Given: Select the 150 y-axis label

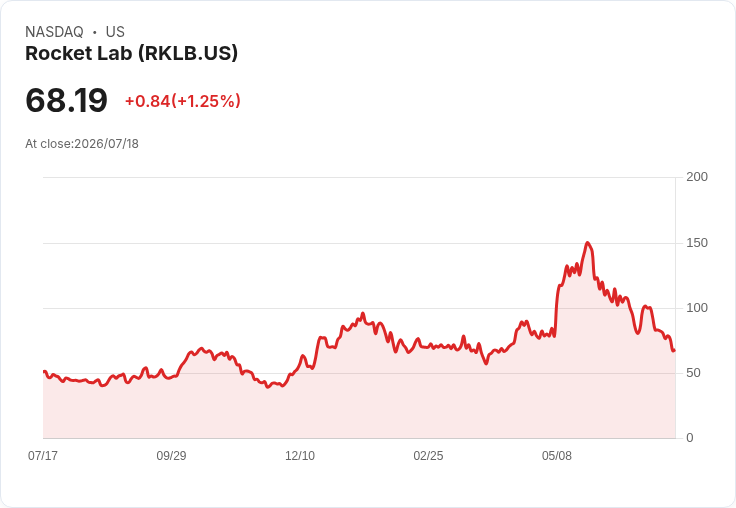Looking at the screenshot, I should coord(697,243).
